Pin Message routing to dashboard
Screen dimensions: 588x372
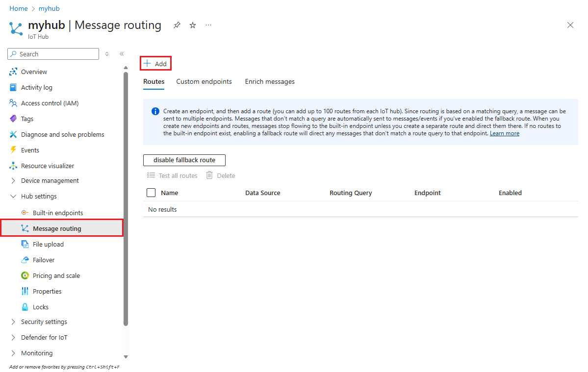coord(177,25)
